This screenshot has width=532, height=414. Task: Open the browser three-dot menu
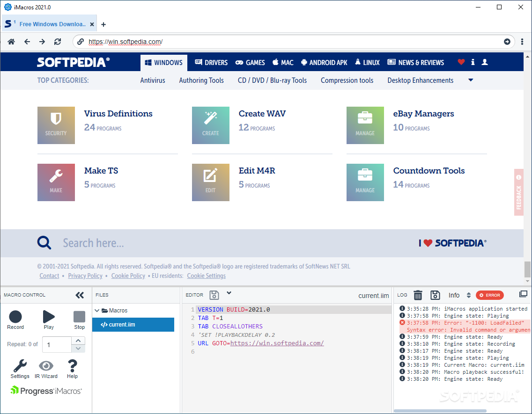(x=522, y=42)
